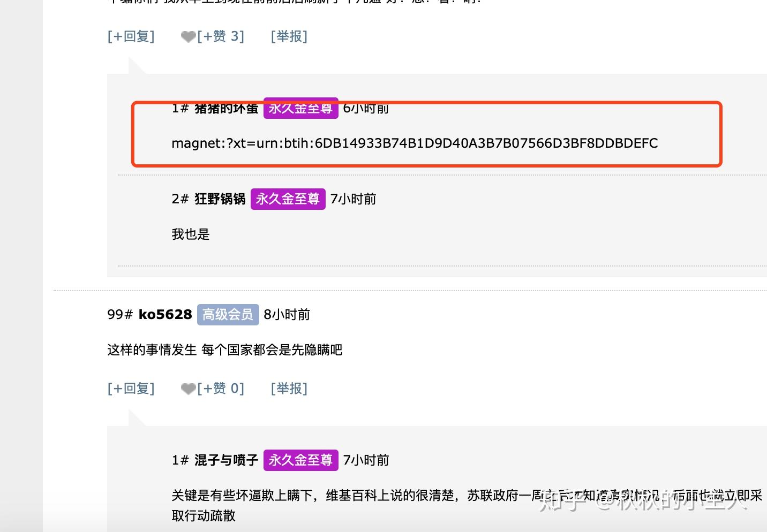This screenshot has height=532, width=767.
Task: Open the top [+回复] reply link
Action: (x=131, y=36)
